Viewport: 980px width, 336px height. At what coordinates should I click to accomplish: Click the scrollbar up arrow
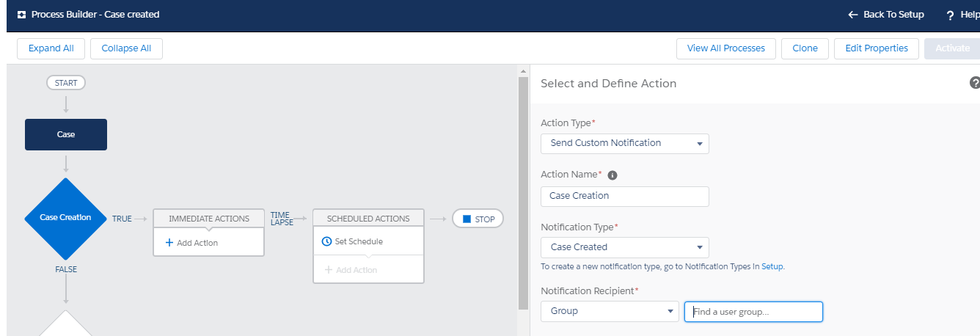click(x=523, y=71)
